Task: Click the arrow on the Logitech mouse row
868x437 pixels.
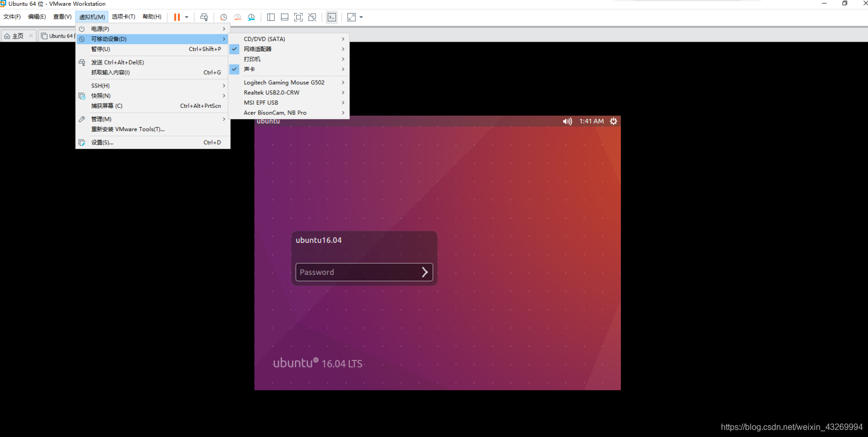Action: point(343,83)
